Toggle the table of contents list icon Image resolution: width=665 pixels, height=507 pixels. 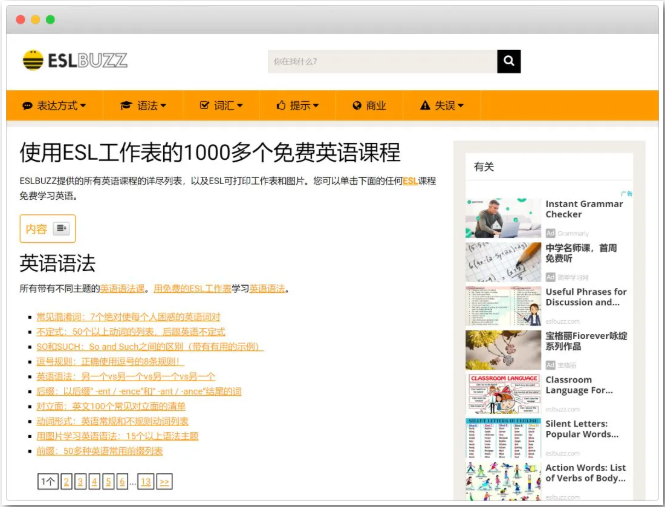pyautogui.click(x=62, y=229)
